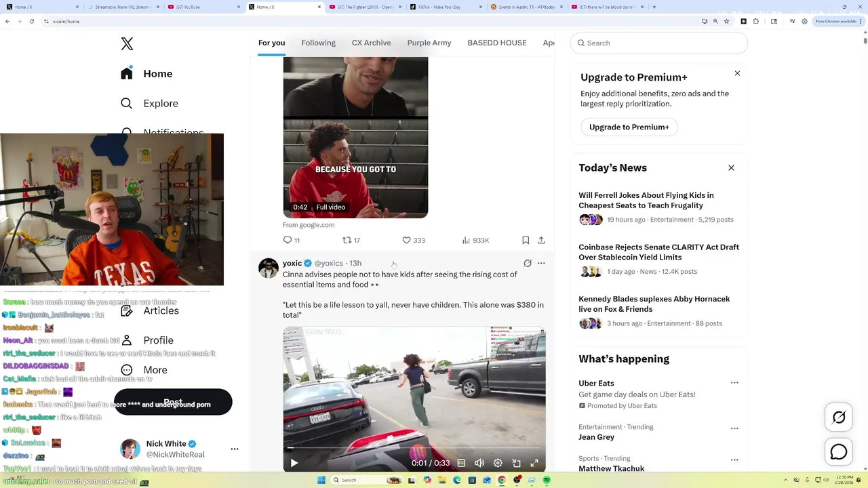The image size is (868, 488).
Task: Switch to the Following tab
Action: tap(318, 43)
